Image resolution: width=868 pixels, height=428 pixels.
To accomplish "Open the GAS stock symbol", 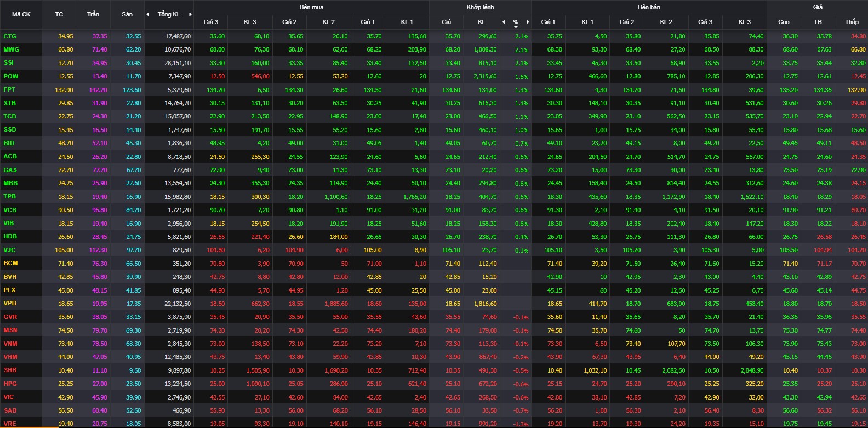I will 10,170.
